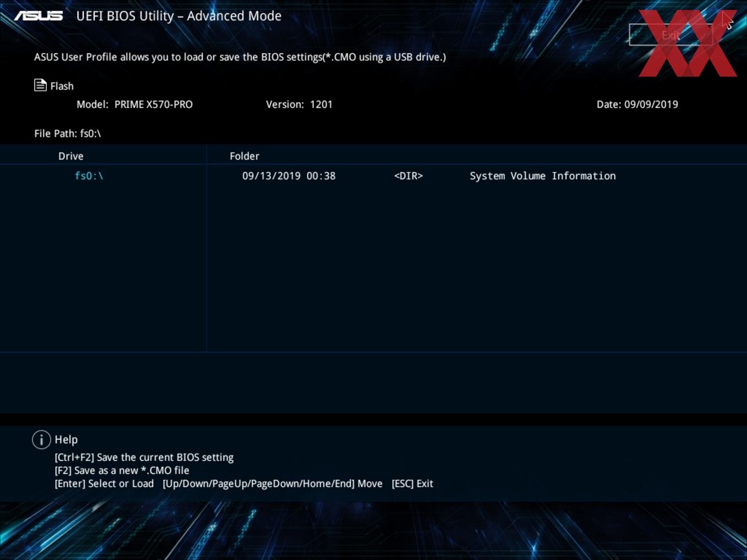The image size is (747, 560).
Task: Click the Ctrl+F2 Save current BIOS setting hint
Action: click(144, 457)
